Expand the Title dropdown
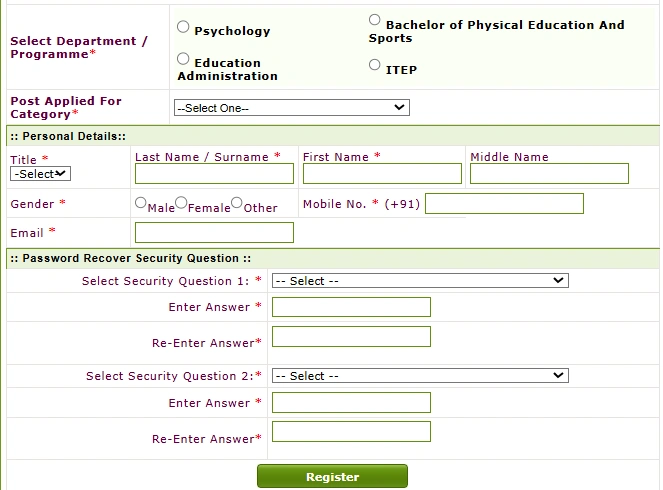 [x=40, y=174]
